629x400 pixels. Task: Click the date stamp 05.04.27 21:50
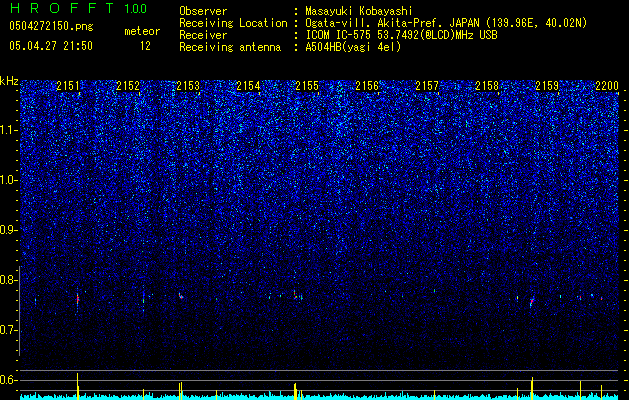(51, 46)
